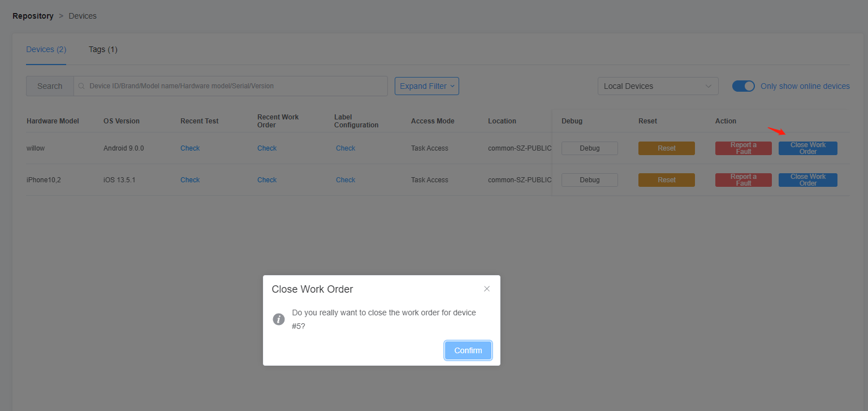Open Recent Work Order Check for iPhone10,2

267,180
